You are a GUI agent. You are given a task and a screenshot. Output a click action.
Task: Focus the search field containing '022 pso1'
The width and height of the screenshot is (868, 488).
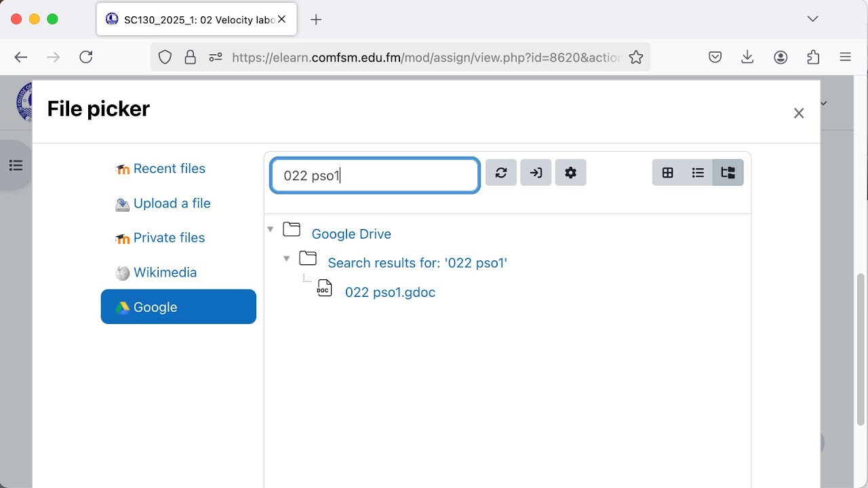point(375,176)
